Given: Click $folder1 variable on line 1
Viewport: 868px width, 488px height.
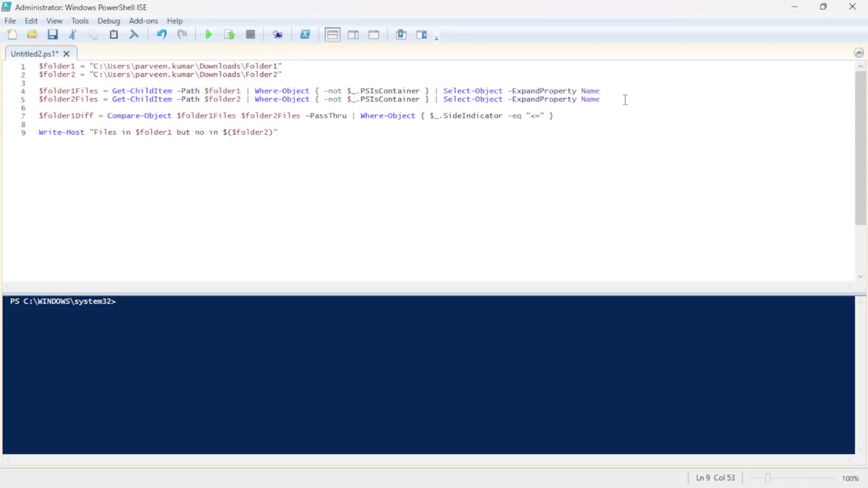Looking at the screenshot, I should point(56,66).
